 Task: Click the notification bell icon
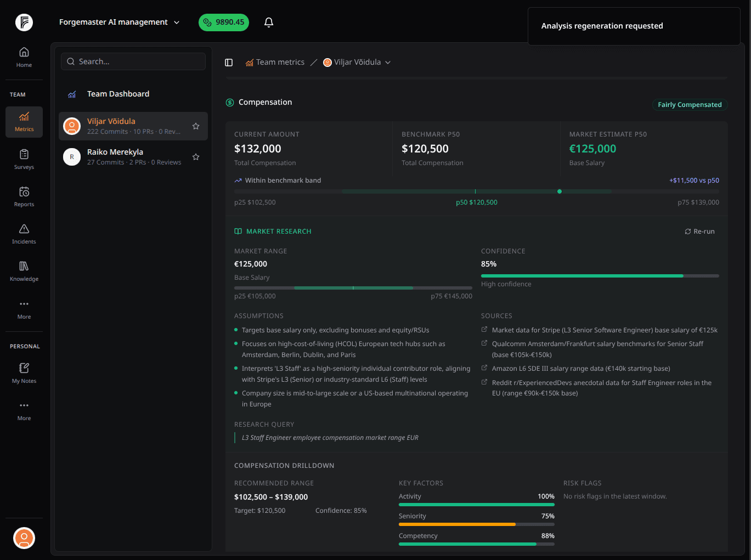tap(268, 22)
